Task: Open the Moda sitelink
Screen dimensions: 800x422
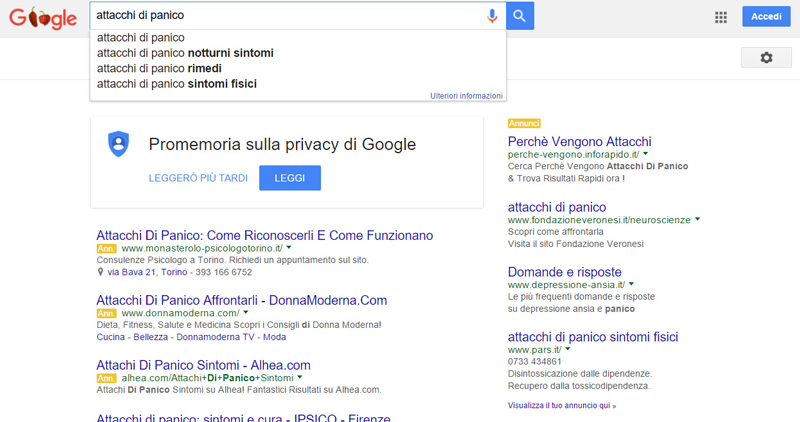Action: [x=274, y=337]
